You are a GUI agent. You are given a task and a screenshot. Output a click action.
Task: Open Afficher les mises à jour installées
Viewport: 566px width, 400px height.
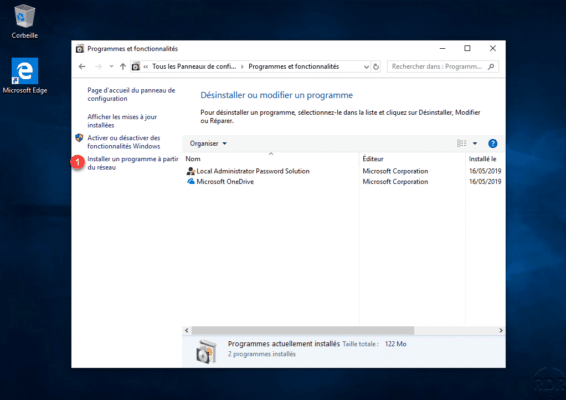(x=122, y=121)
